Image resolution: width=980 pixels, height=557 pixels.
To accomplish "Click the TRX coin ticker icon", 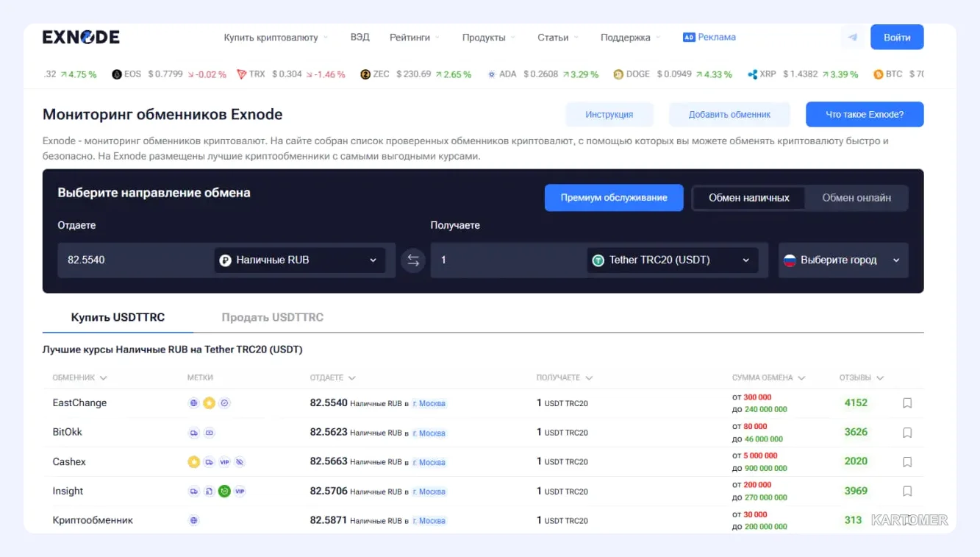I will click(x=242, y=74).
